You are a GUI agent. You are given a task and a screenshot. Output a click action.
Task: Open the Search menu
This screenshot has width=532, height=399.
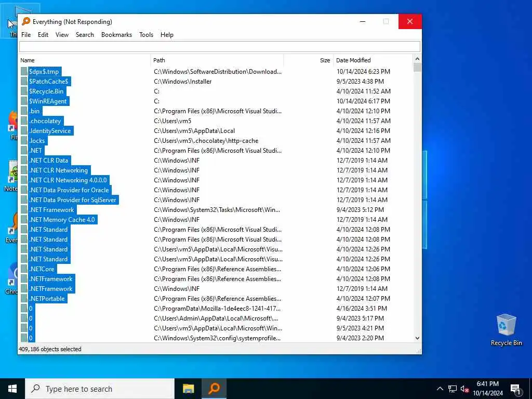85,35
